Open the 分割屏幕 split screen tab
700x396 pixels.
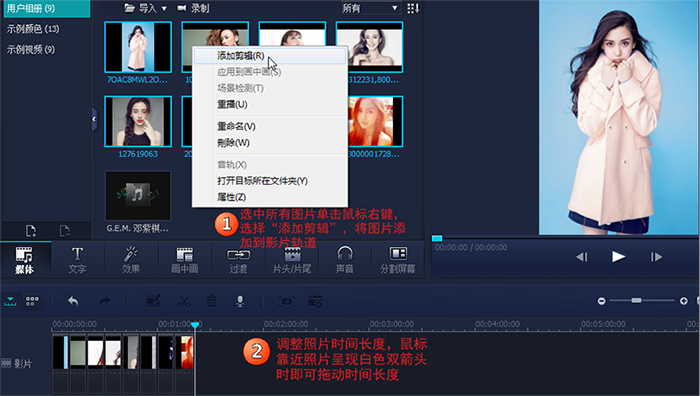point(398,260)
